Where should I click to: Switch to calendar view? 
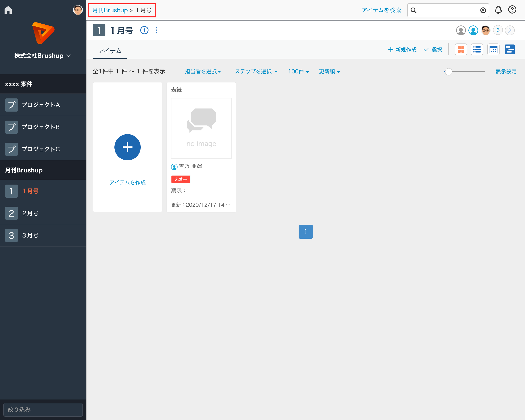(x=493, y=50)
